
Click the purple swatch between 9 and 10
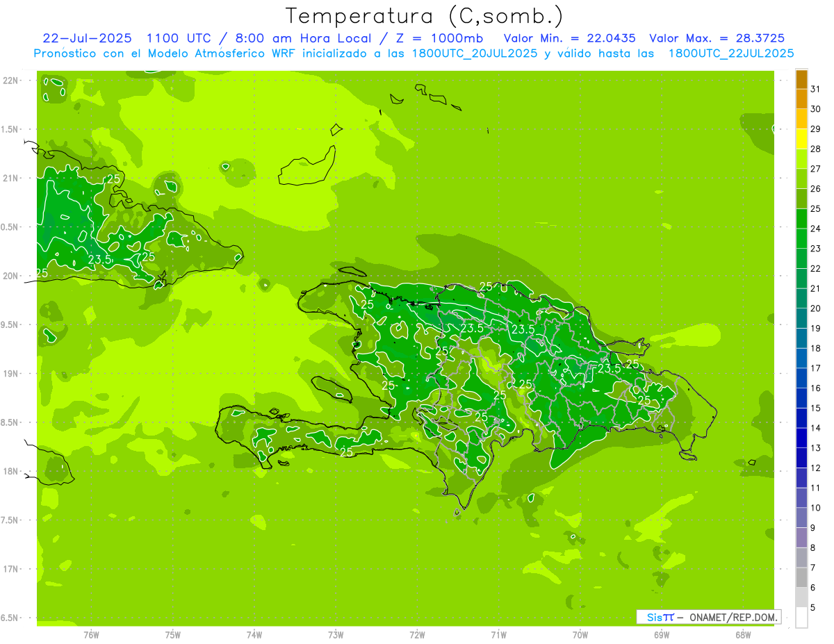click(801, 518)
